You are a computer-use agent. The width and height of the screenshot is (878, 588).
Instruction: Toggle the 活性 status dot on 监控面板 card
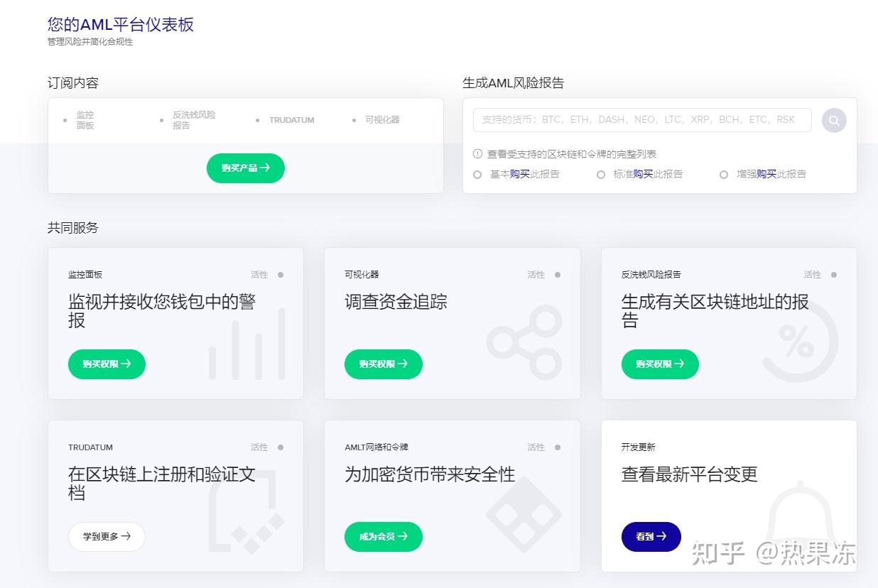click(x=280, y=274)
